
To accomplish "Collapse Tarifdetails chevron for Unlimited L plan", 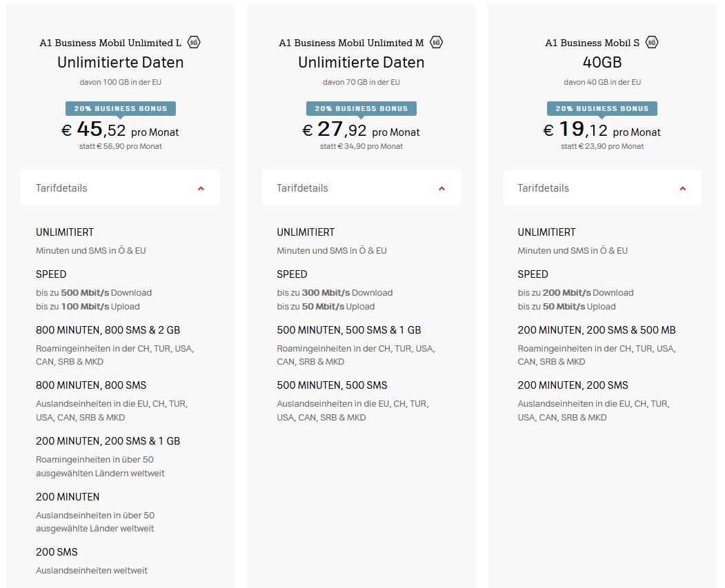I will [x=201, y=188].
